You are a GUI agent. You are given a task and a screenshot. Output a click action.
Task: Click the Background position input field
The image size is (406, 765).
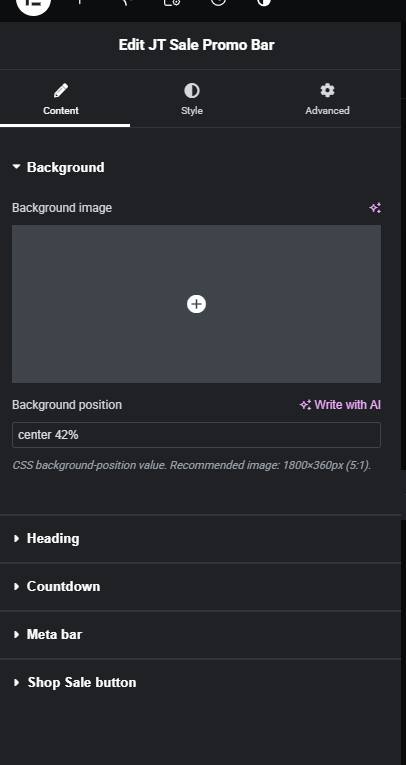[196, 435]
